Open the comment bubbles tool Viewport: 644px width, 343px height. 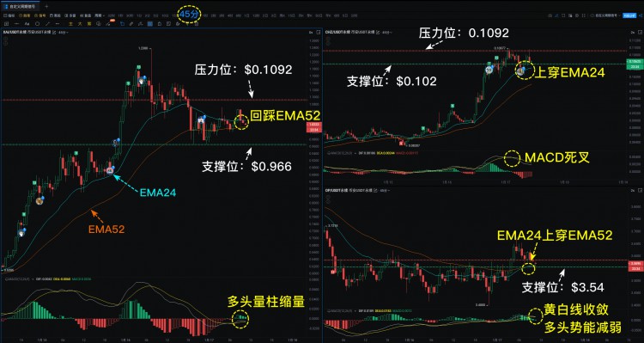99,24
